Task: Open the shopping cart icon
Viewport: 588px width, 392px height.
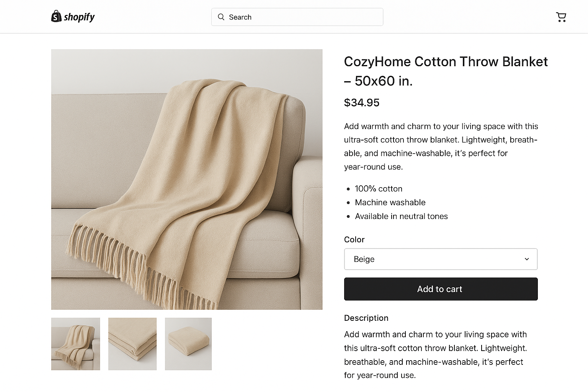Action: pyautogui.click(x=561, y=17)
